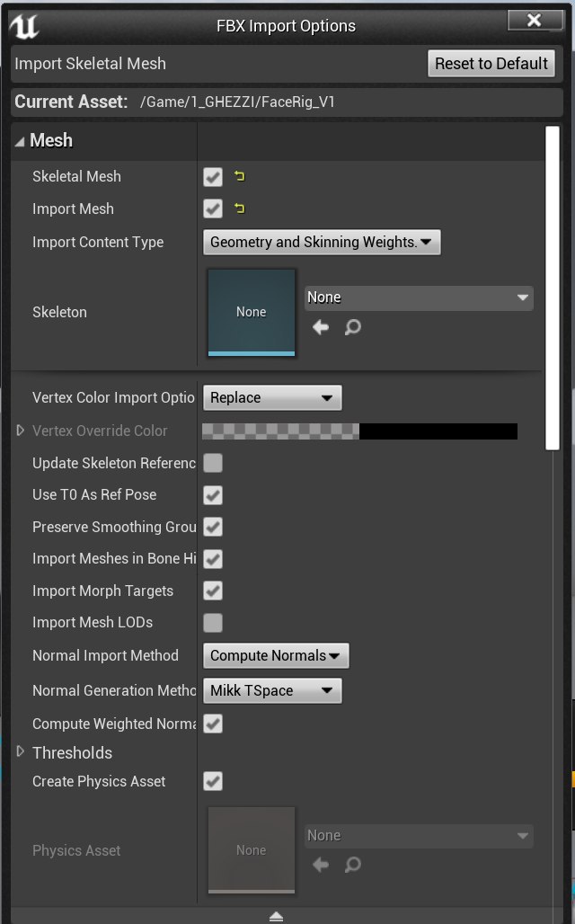
Task: Click Reset to Default button
Action: 491,63
